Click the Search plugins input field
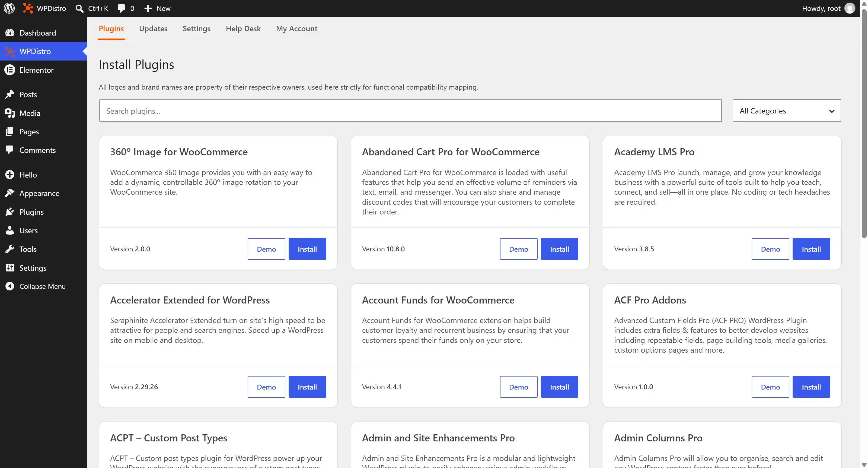This screenshot has width=868, height=468. pyautogui.click(x=410, y=110)
